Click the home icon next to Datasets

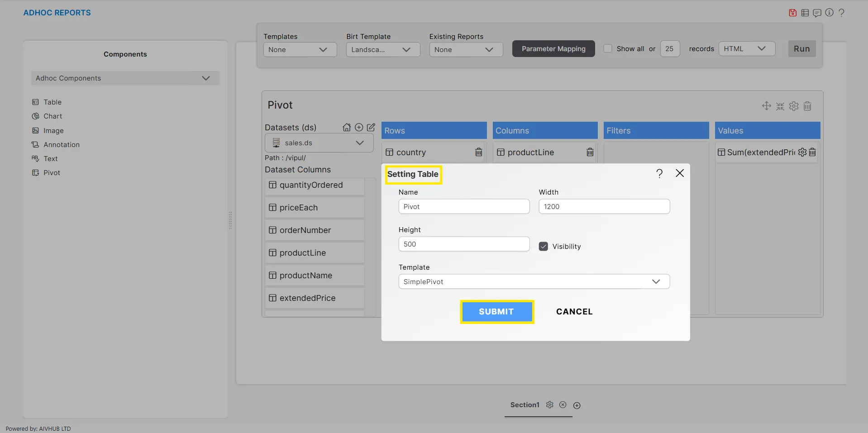click(x=347, y=128)
